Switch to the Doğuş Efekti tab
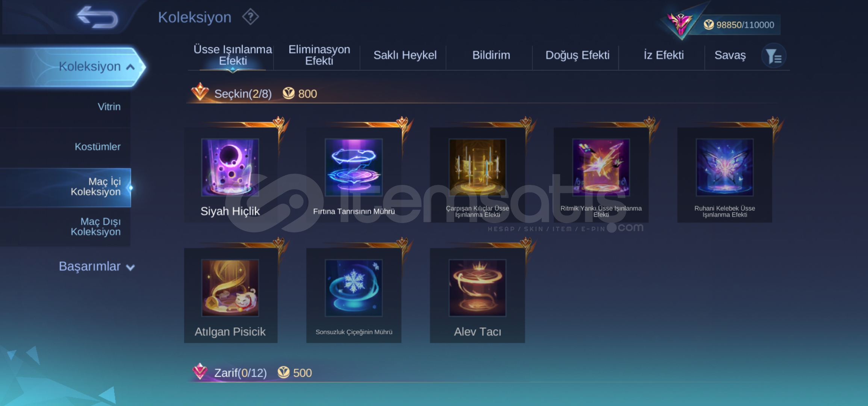The image size is (868, 406). click(577, 55)
